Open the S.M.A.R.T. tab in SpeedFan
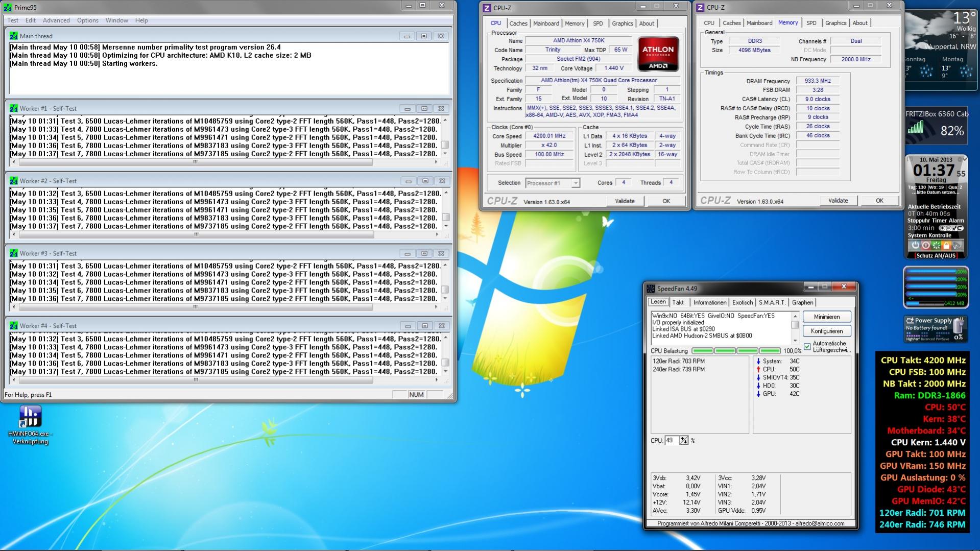This screenshot has width=980, height=551. 772,303
